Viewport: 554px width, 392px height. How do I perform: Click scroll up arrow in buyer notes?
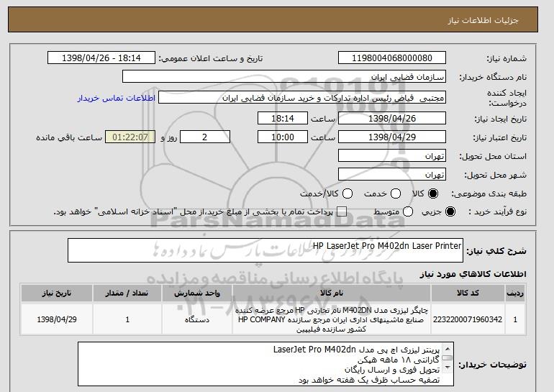click(448, 349)
